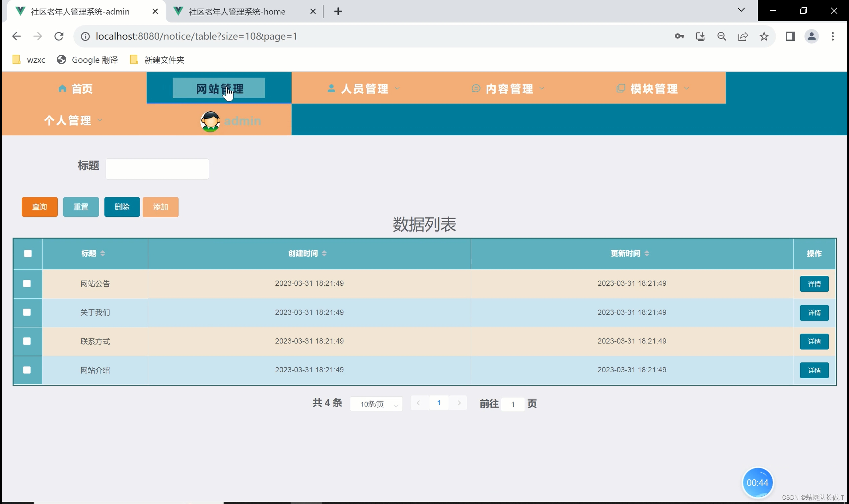Check the 联系方式 row checkbox
Screen dimensions: 849x504
pyautogui.click(x=27, y=341)
